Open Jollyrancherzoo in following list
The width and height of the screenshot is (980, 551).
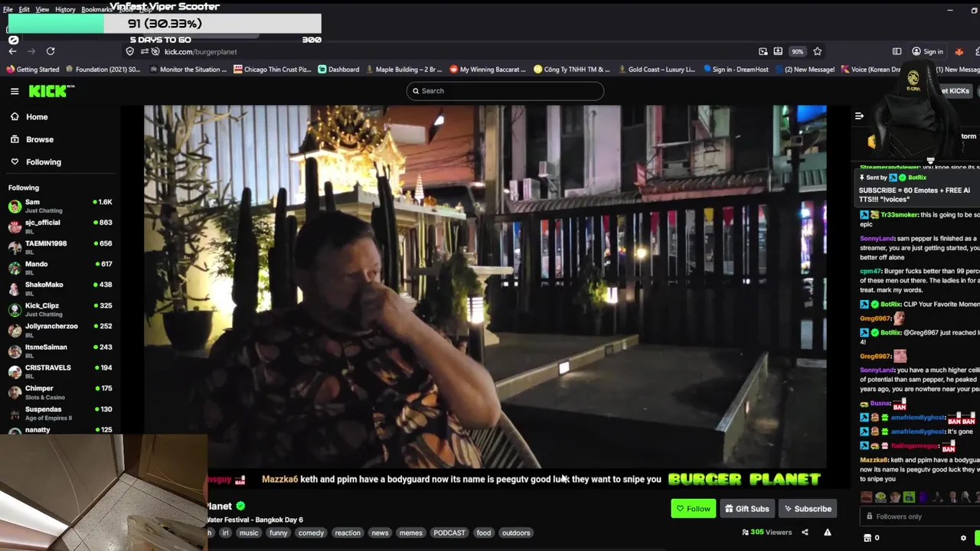point(60,330)
